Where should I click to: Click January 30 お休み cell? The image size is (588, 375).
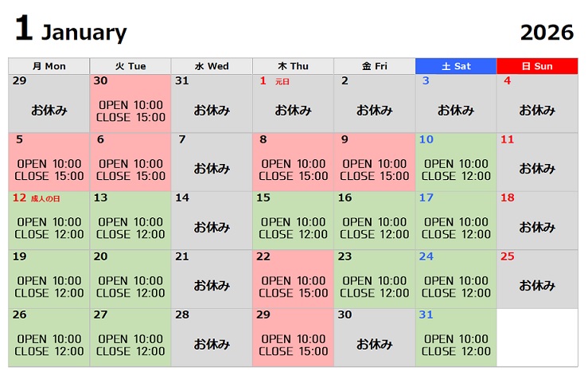coord(374,338)
